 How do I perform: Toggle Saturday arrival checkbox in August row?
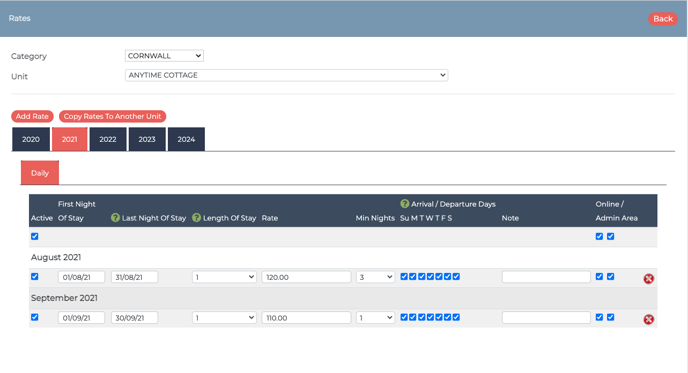(456, 276)
